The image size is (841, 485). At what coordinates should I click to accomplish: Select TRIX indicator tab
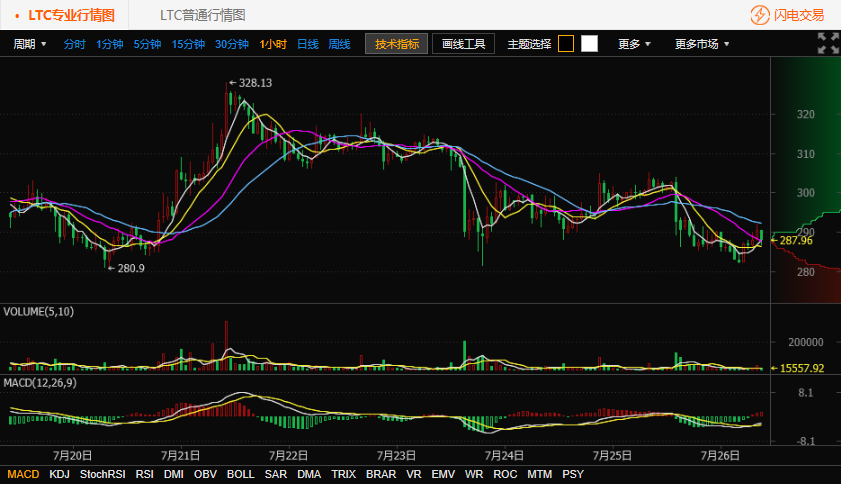coord(343,474)
